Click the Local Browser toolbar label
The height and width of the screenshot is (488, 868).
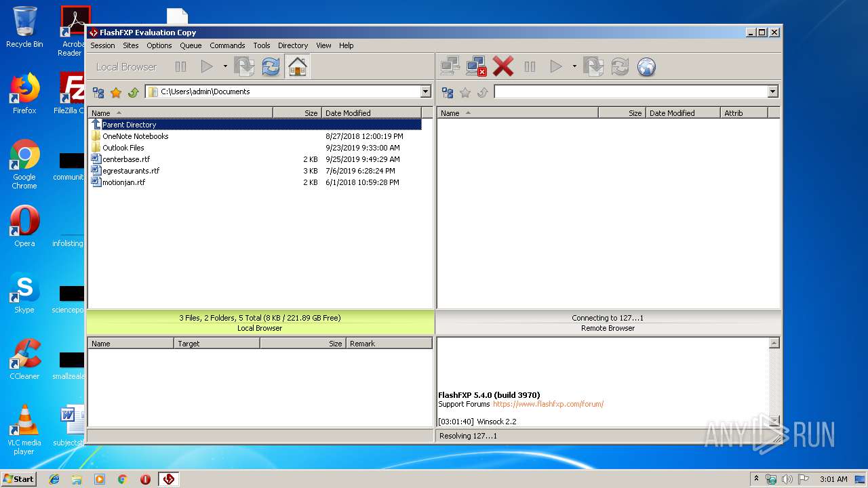(126, 66)
